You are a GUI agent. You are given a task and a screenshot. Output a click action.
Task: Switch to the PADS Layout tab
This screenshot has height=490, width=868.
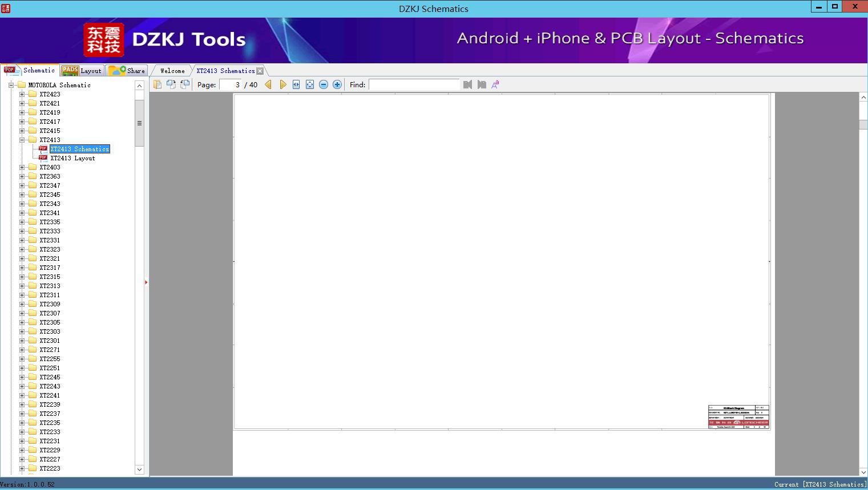81,71
